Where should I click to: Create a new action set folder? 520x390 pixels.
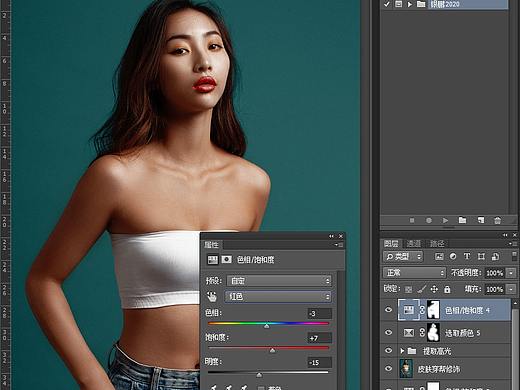[x=462, y=220]
